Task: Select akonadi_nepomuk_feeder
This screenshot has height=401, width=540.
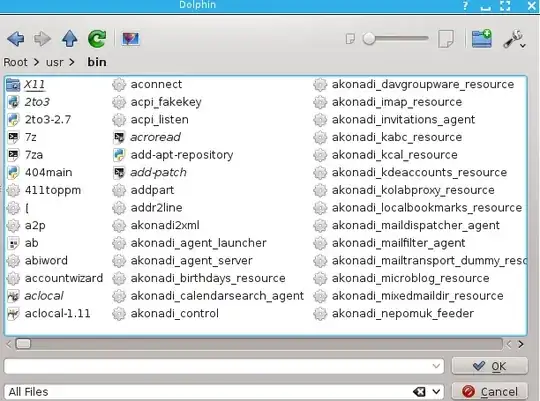Action: [x=394, y=313]
